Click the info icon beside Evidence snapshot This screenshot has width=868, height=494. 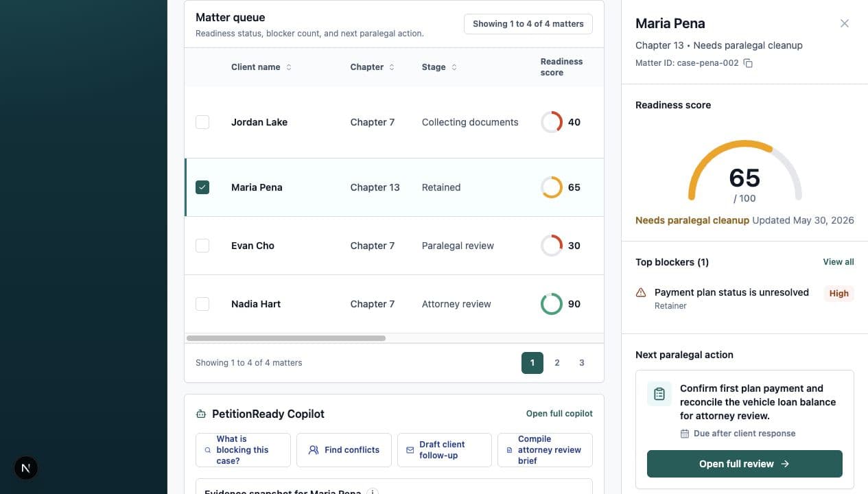click(372, 492)
